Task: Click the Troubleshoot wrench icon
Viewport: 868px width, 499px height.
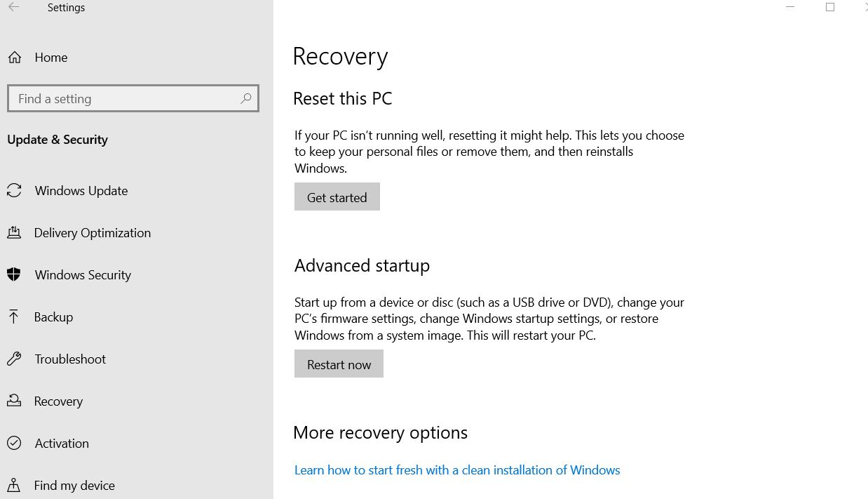Action: click(x=13, y=359)
